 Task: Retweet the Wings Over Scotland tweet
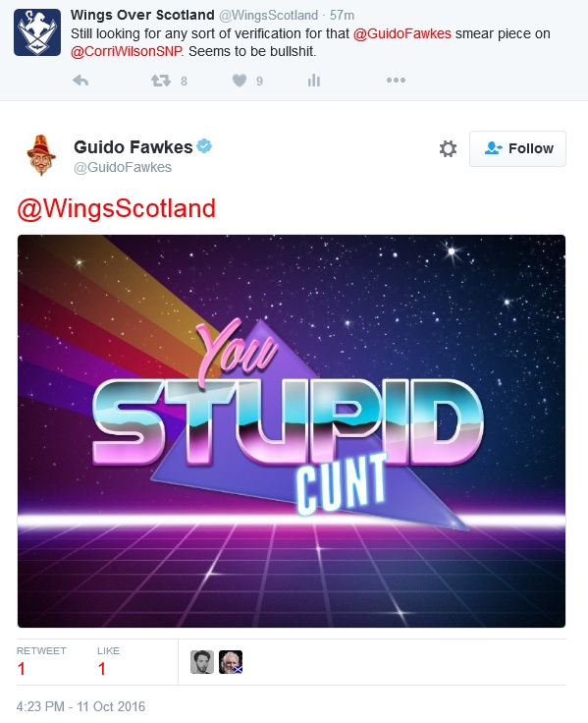click(161, 82)
